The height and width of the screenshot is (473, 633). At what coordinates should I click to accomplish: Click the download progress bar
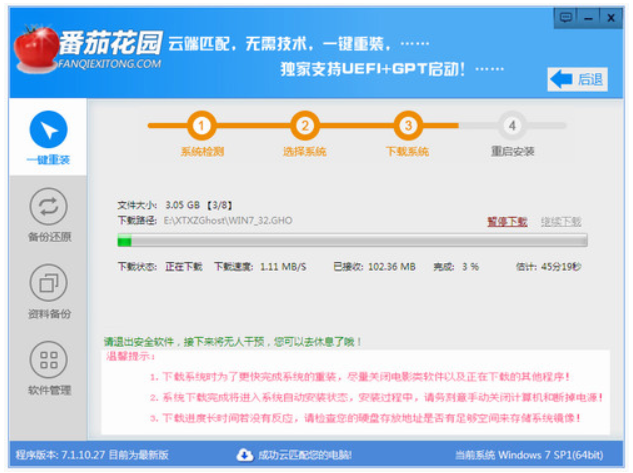[352, 241]
